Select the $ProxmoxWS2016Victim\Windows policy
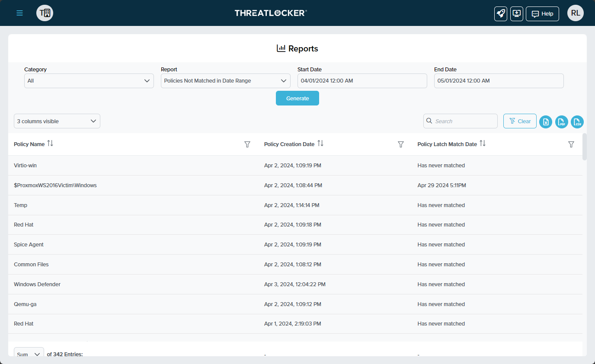The width and height of the screenshot is (595, 364). tap(295, 185)
